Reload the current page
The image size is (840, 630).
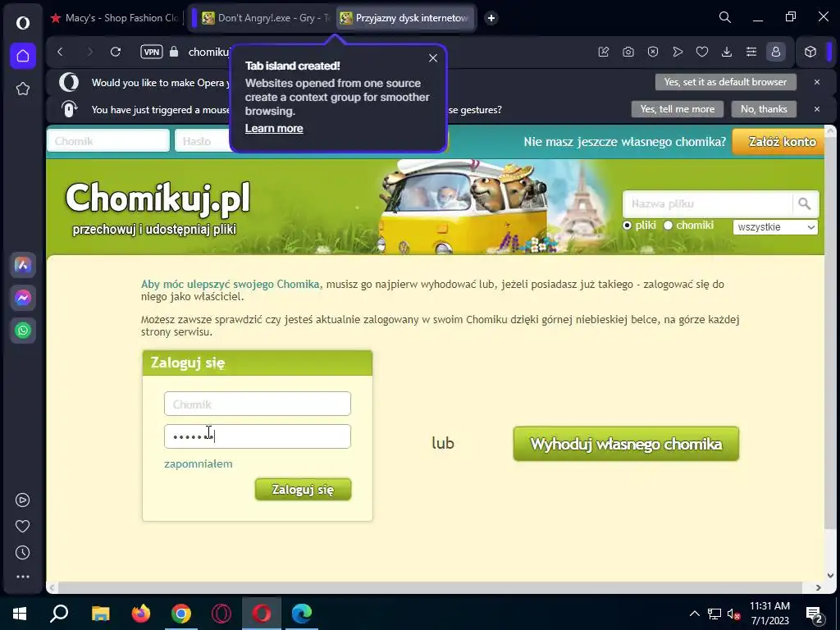pyautogui.click(x=115, y=52)
